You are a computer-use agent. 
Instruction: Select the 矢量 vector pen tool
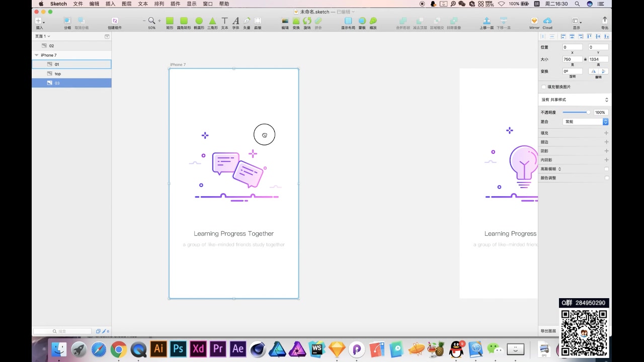click(247, 21)
